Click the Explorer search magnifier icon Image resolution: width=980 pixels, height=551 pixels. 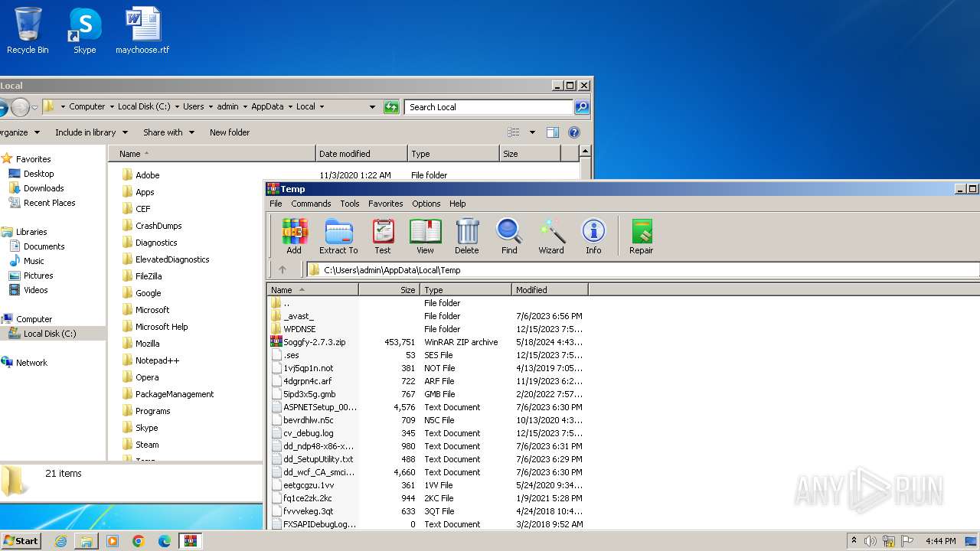point(582,107)
